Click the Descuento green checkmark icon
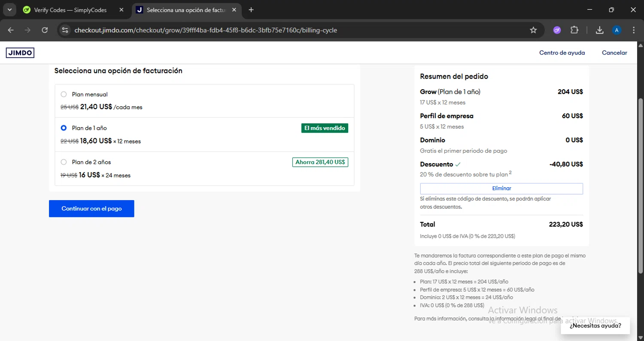 click(458, 164)
